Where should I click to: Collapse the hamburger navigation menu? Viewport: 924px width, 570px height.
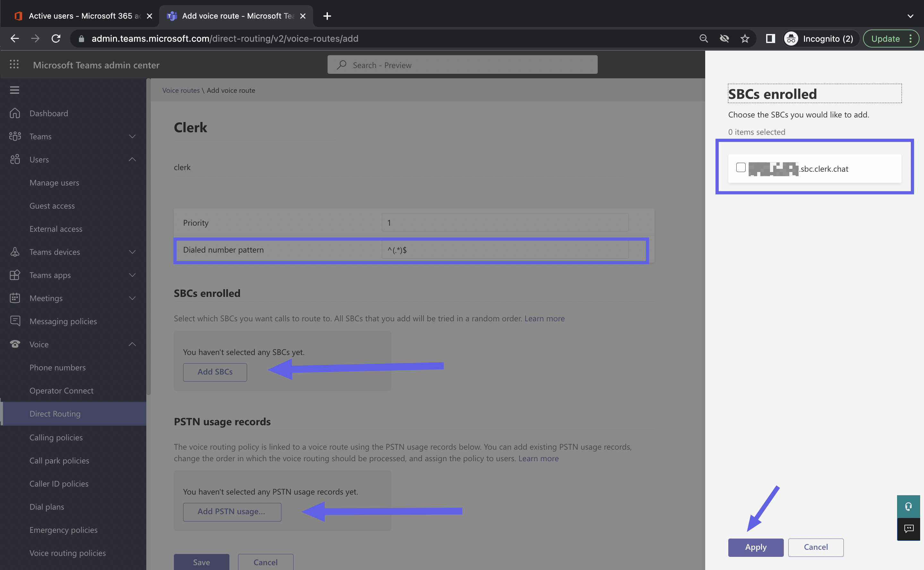(x=14, y=90)
